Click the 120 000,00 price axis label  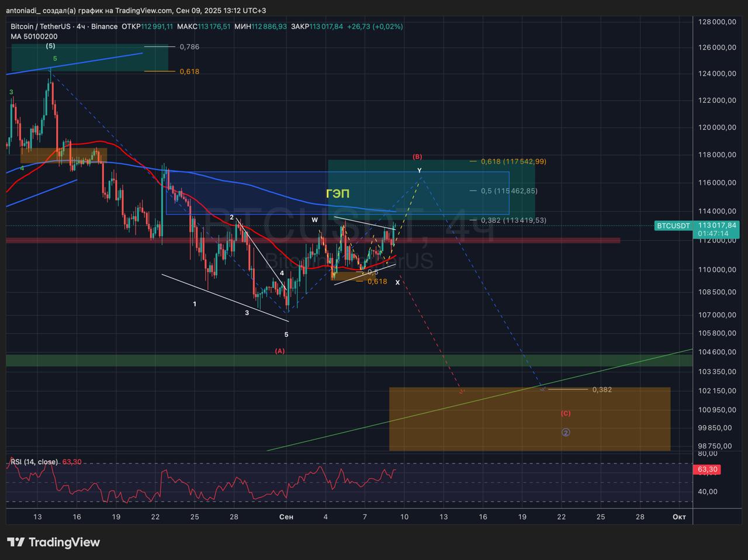pyautogui.click(x=717, y=127)
